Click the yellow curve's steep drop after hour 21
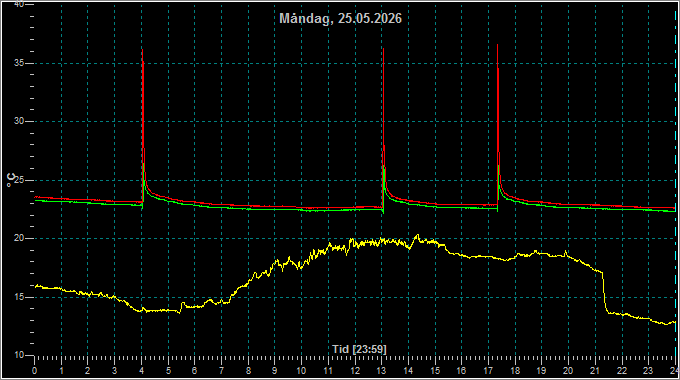Viewport: 680px width, 380px height. (604, 292)
